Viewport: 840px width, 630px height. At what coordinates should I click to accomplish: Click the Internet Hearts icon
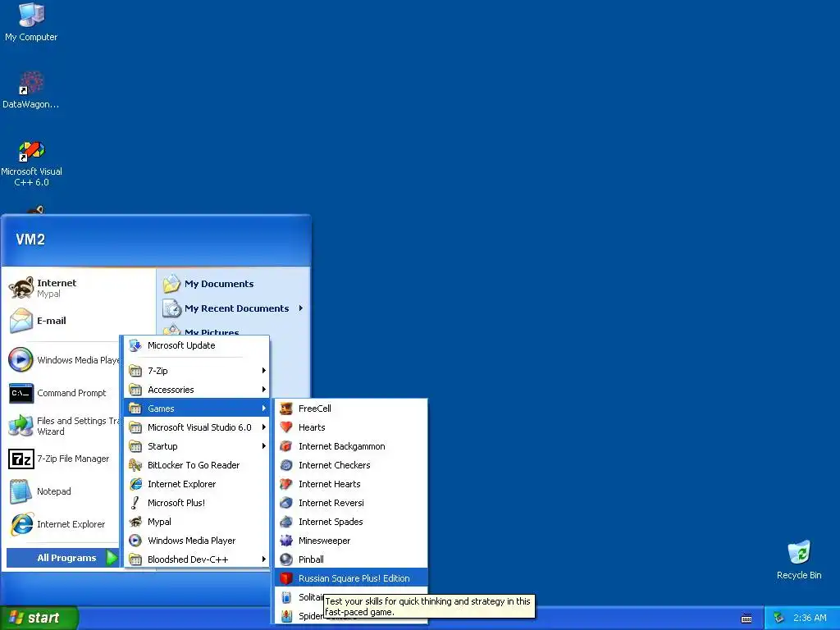(x=286, y=484)
